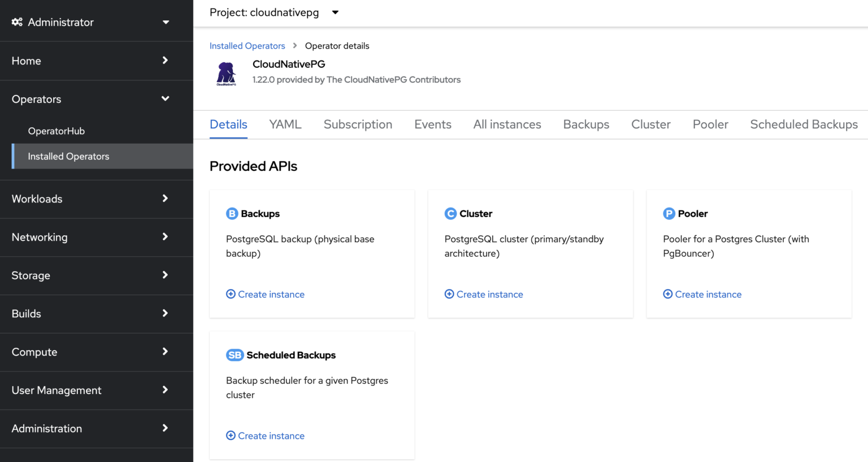Click the Cluster 'C' badge icon
The width and height of the screenshot is (868, 462).
[450, 214]
